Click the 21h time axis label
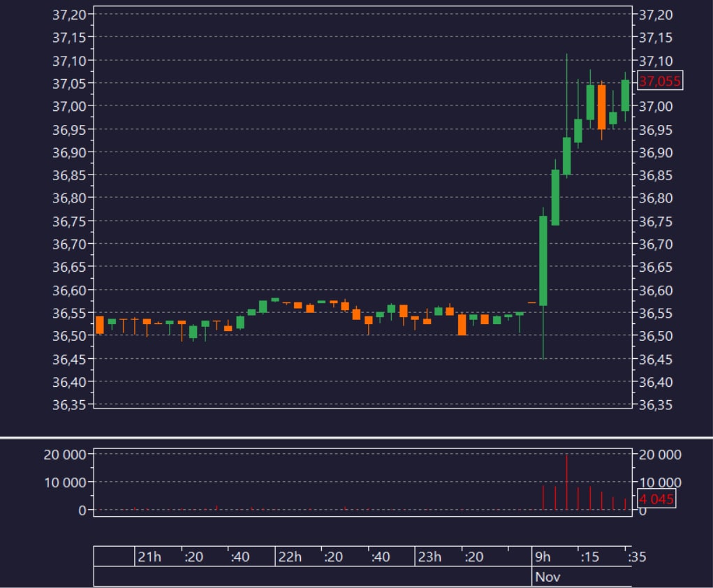713x588 pixels. click(x=149, y=557)
